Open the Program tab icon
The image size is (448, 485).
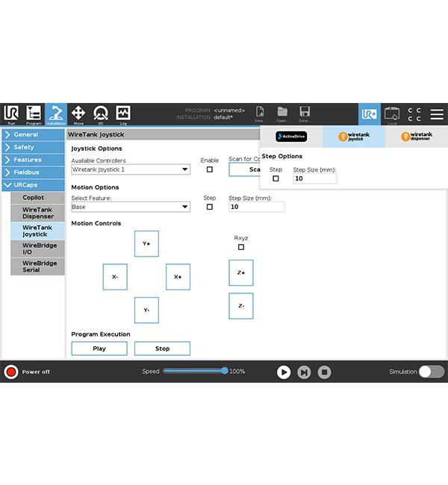pyautogui.click(x=34, y=114)
